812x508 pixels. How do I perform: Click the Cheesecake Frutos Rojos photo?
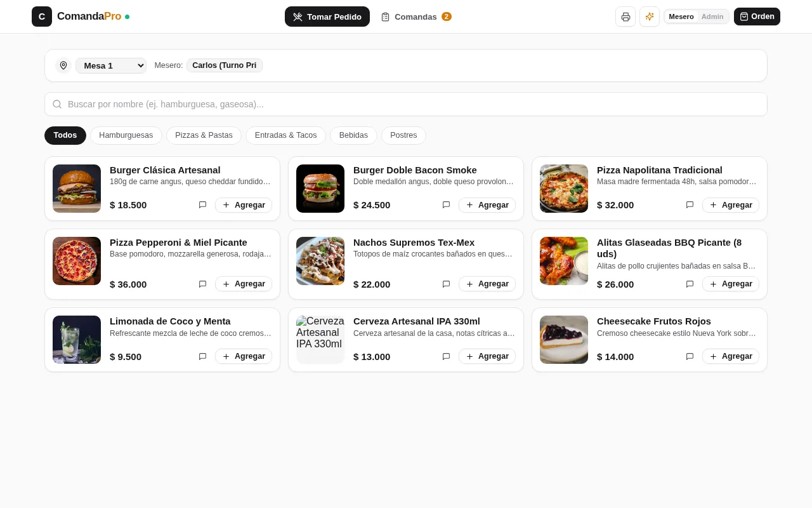coord(564,340)
